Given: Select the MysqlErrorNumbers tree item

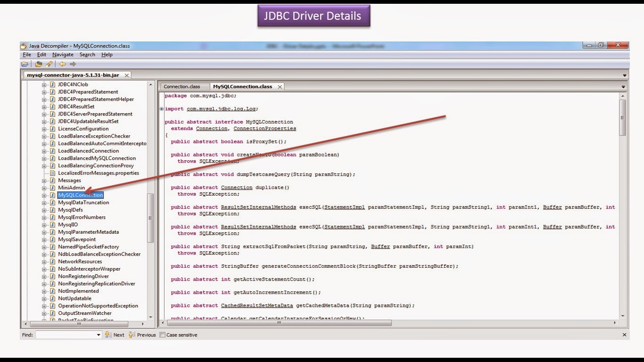Looking at the screenshot, I should coord(82,217).
